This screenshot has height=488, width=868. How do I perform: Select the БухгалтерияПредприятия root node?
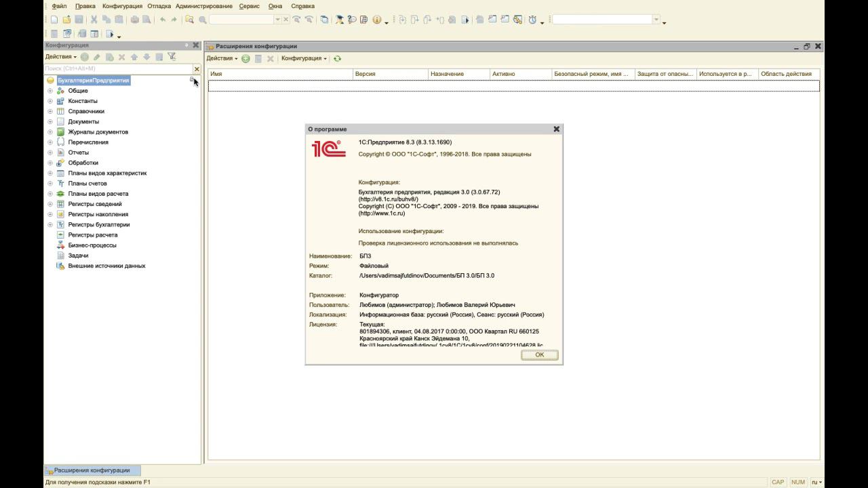94,80
